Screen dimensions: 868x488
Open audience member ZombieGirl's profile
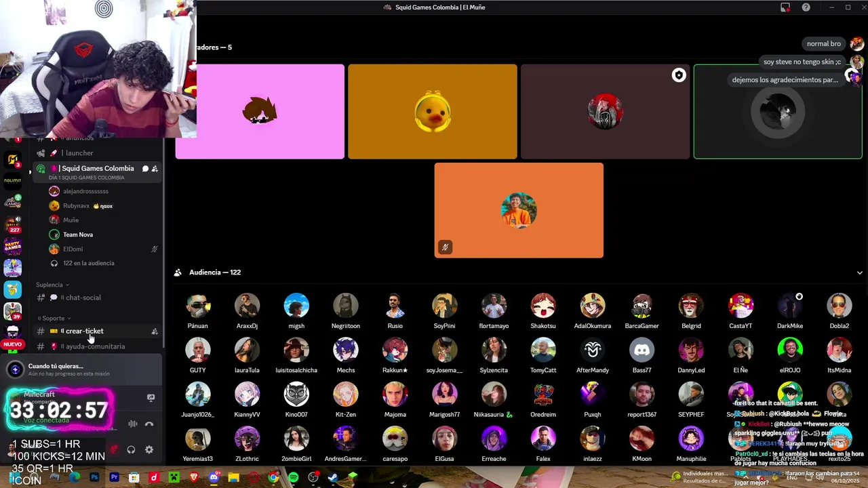coord(296,444)
